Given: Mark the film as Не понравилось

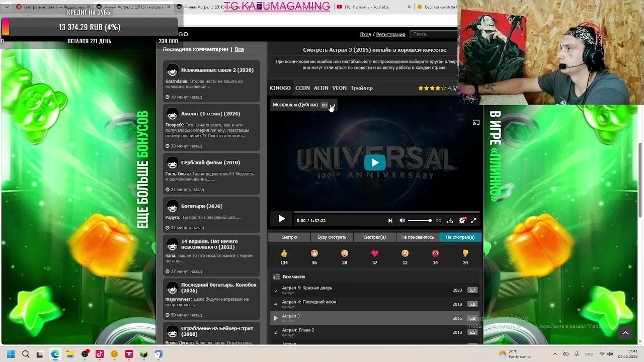Looking at the screenshot, I should coord(418,237).
